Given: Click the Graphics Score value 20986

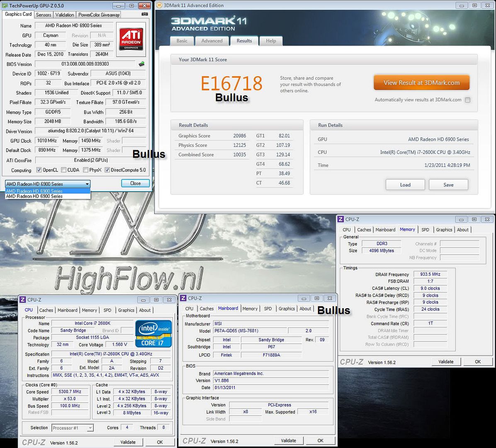Looking at the screenshot, I should point(239,136).
